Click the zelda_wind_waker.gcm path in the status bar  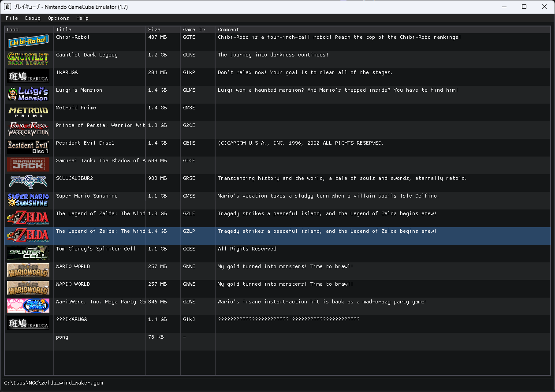pos(54,383)
